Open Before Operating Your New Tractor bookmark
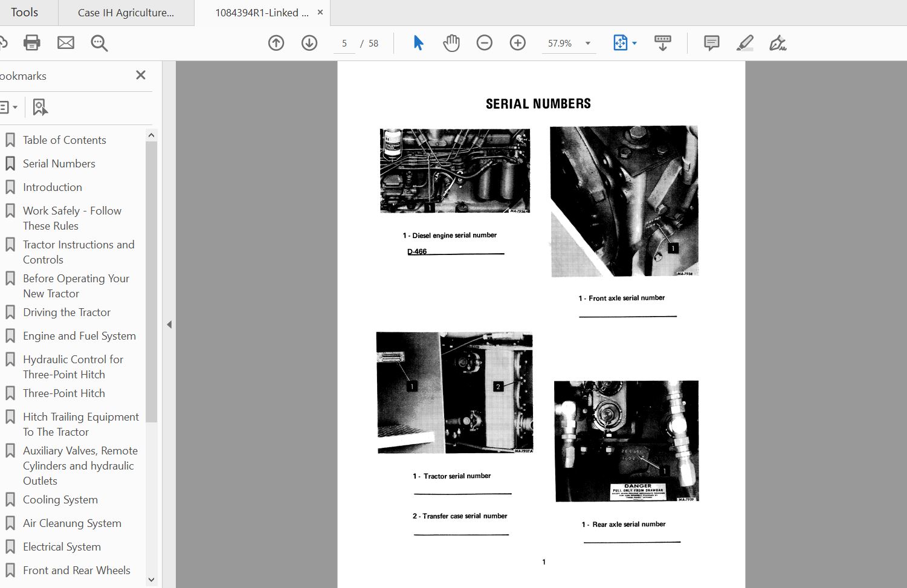This screenshot has height=588, width=907. [76, 286]
